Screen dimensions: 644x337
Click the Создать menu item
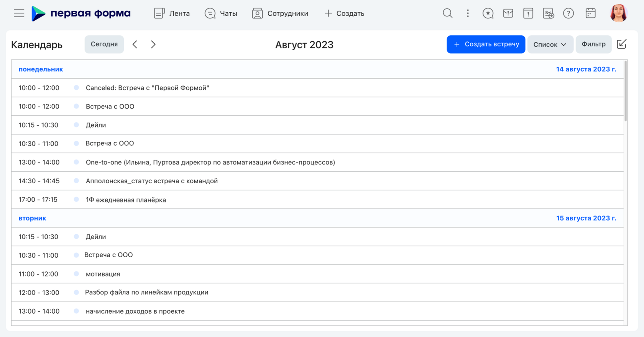(344, 13)
